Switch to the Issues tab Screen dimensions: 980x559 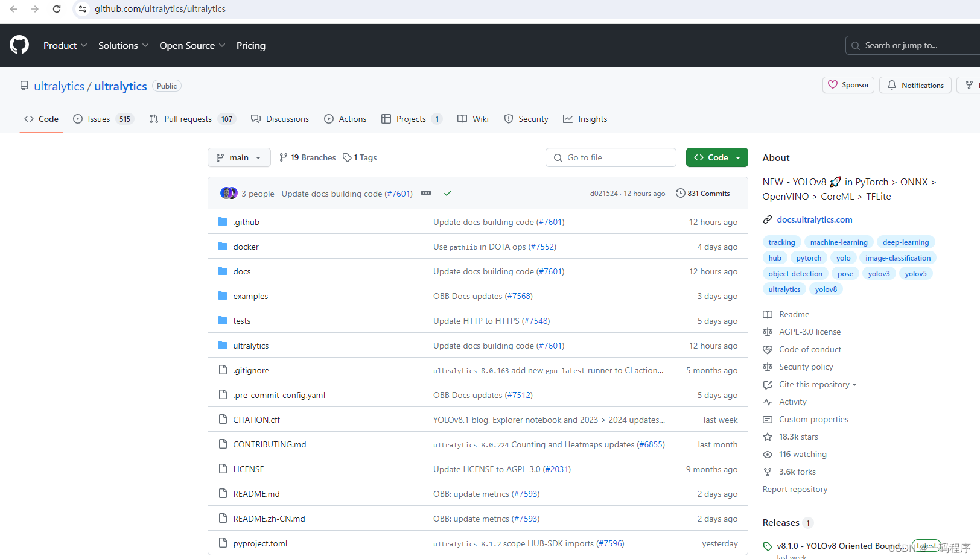point(103,119)
